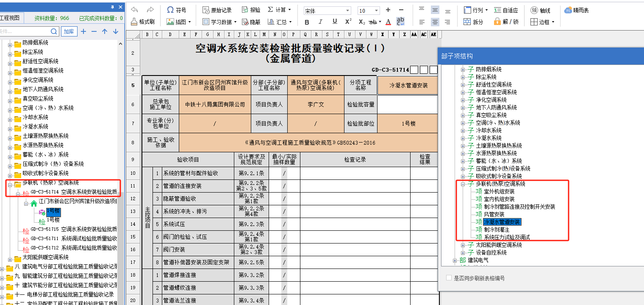Screen dimensions: 644x305
Task: Set font color with red A icon
Action: pos(388,22)
